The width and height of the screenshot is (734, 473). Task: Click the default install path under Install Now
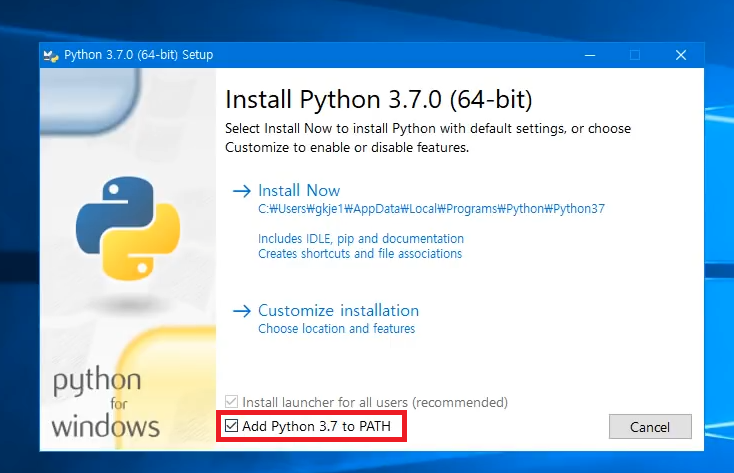click(x=431, y=209)
